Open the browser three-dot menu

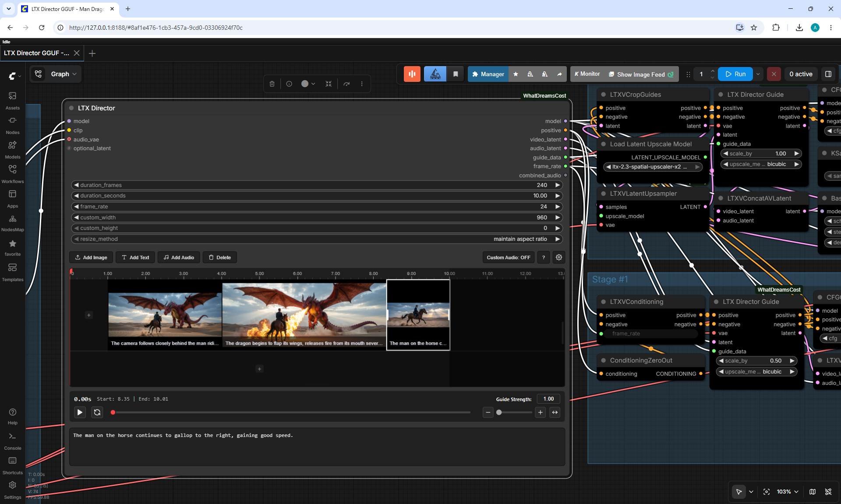[831, 28]
